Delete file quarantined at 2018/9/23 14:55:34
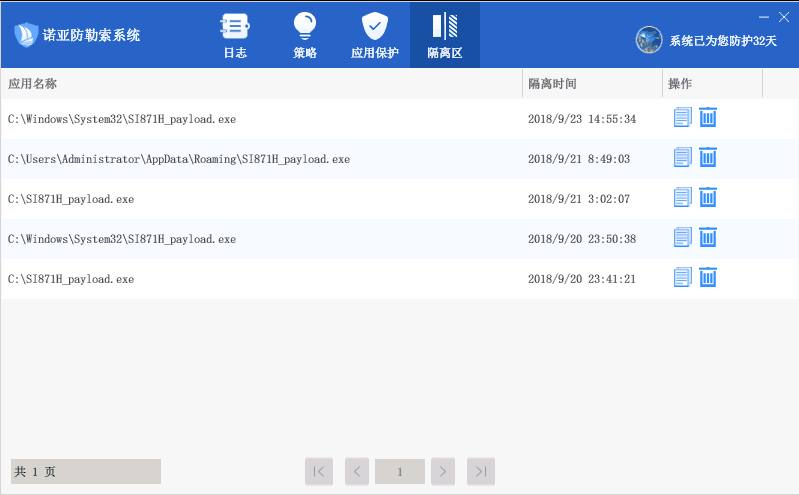 [708, 117]
